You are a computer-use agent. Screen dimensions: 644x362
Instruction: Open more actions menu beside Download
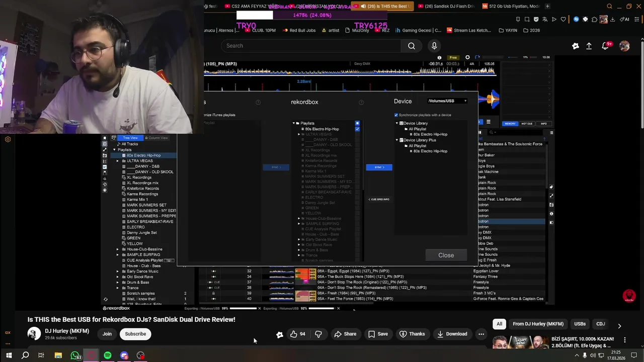(481, 334)
